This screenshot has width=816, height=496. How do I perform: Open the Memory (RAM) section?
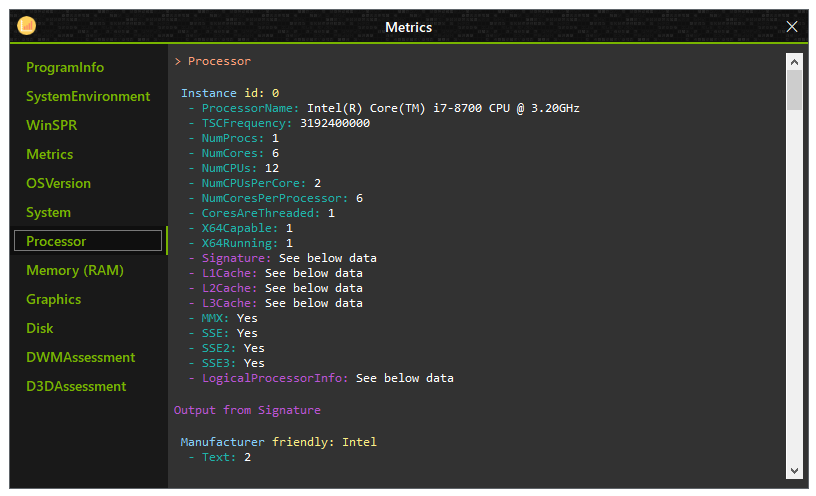point(75,271)
